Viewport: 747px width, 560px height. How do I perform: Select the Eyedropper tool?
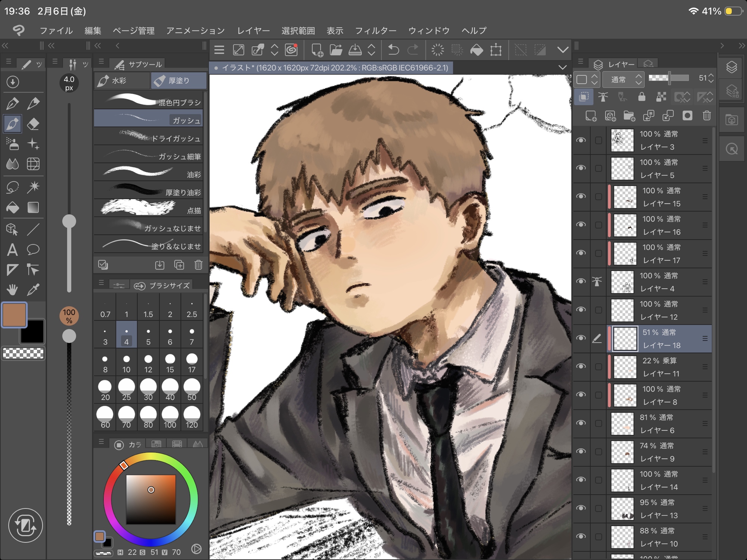click(33, 289)
